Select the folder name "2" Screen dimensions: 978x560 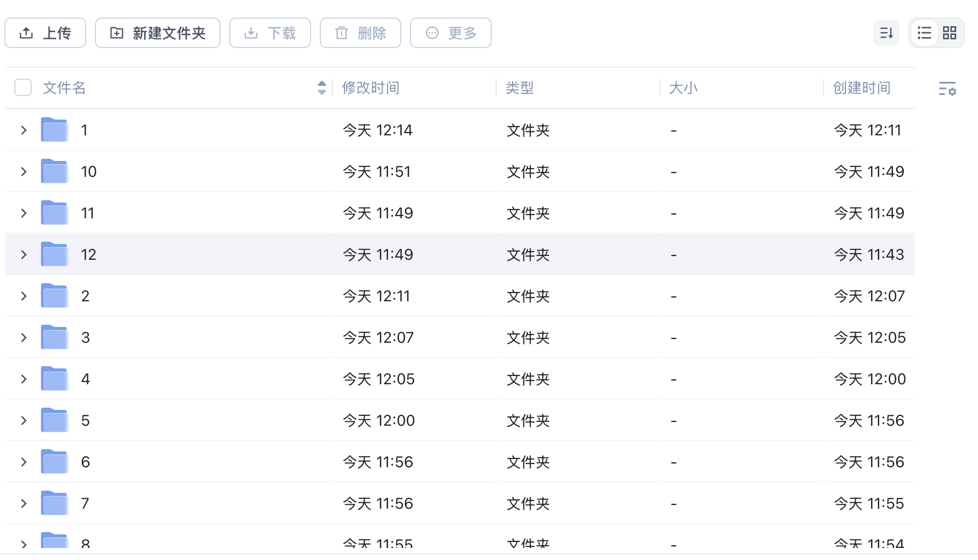point(86,296)
